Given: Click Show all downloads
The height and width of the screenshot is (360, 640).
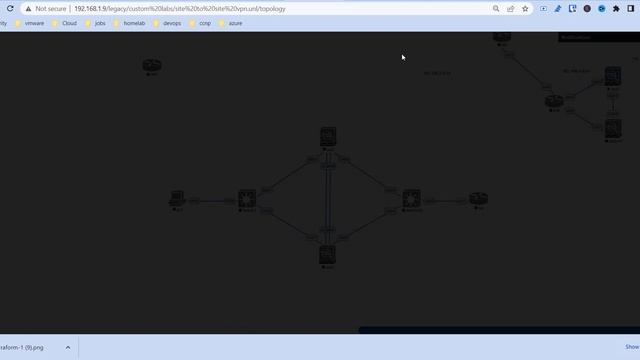Looking at the screenshot, I should point(632,347).
